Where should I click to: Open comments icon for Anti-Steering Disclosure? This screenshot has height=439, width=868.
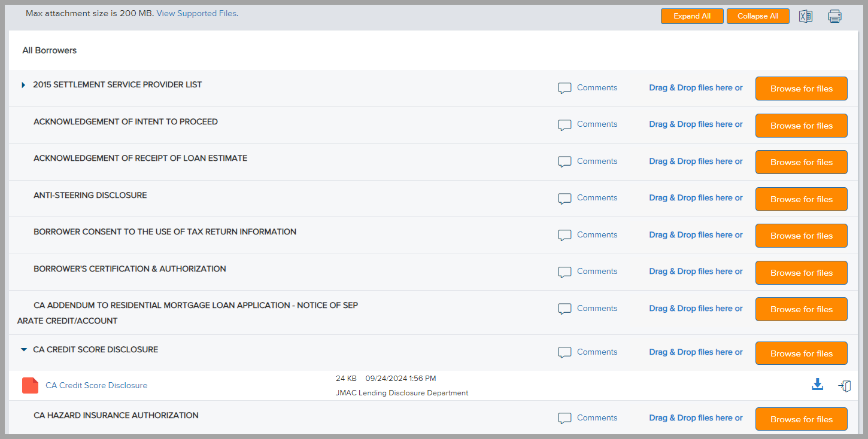click(564, 198)
